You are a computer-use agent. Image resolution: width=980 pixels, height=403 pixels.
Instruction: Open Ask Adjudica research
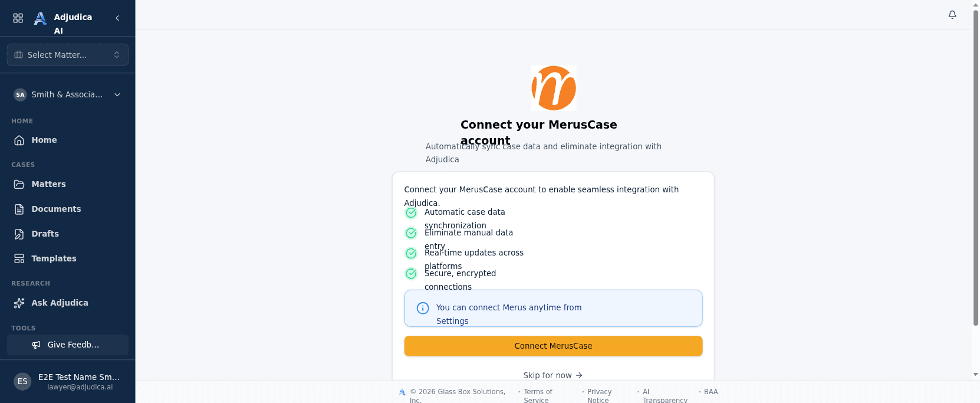[x=68, y=303]
